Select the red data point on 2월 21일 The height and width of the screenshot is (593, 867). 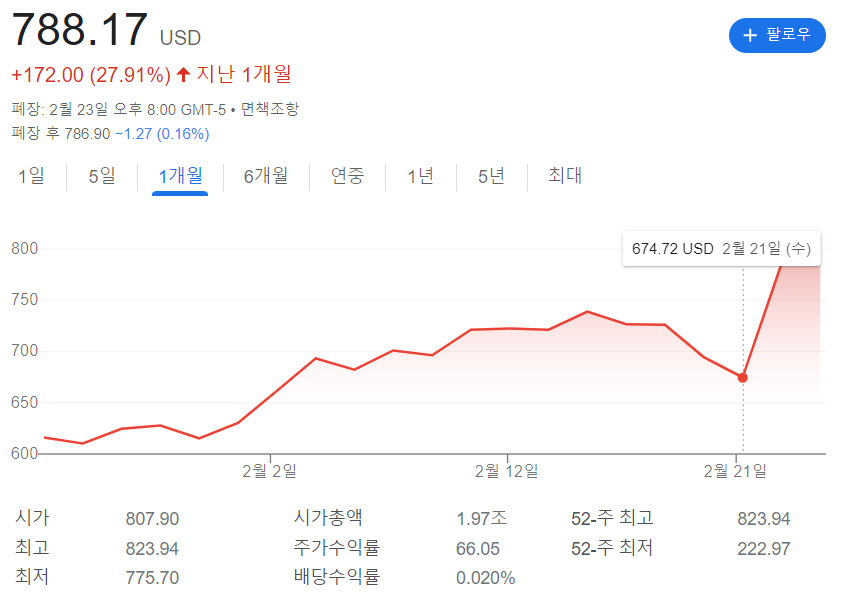click(742, 378)
